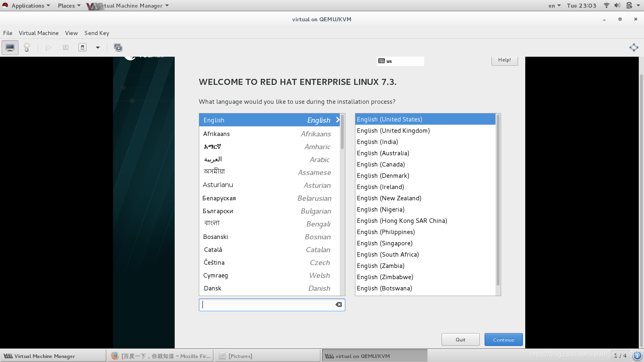Image resolution: width=644 pixels, height=362 pixels.
Task: Select Bulgarian language
Action: click(x=269, y=211)
